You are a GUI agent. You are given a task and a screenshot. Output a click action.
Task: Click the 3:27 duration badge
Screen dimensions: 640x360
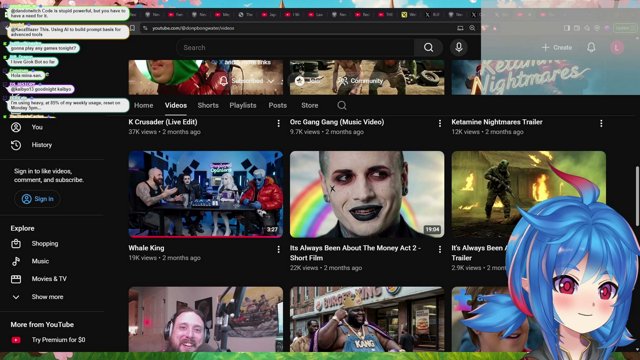pyautogui.click(x=272, y=229)
